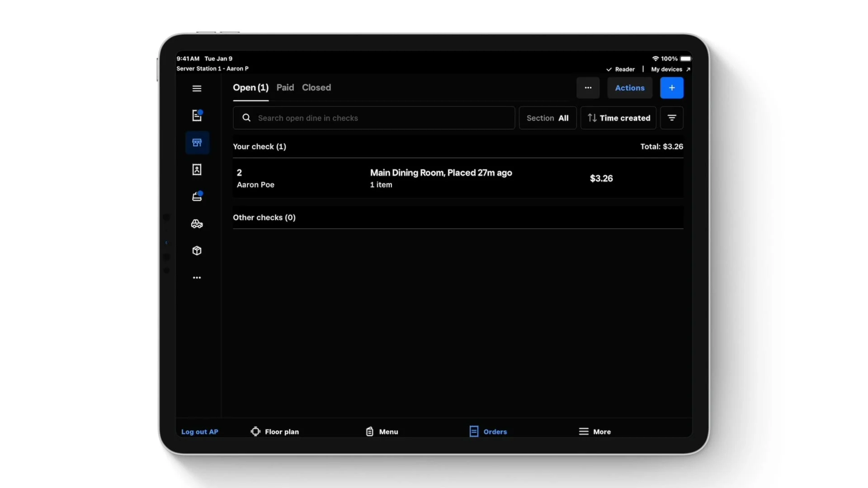Open the customer ticket icon in the sidebar

point(197,170)
